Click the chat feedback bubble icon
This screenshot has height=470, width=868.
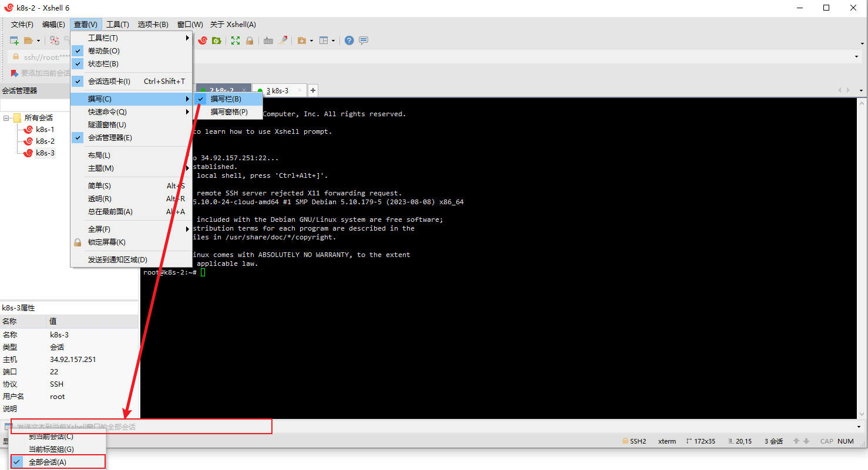click(x=364, y=40)
